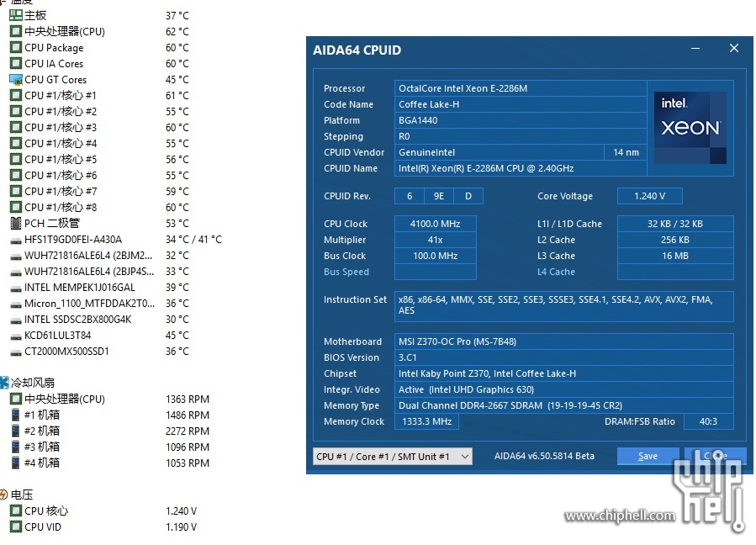
Task: Click the CPU VID value 1.190 V
Action: tap(182, 526)
